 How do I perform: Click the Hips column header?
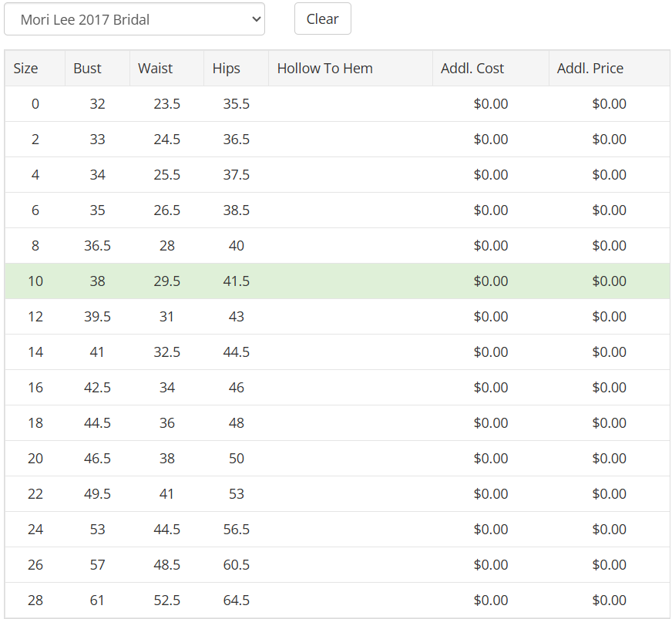(x=236, y=69)
